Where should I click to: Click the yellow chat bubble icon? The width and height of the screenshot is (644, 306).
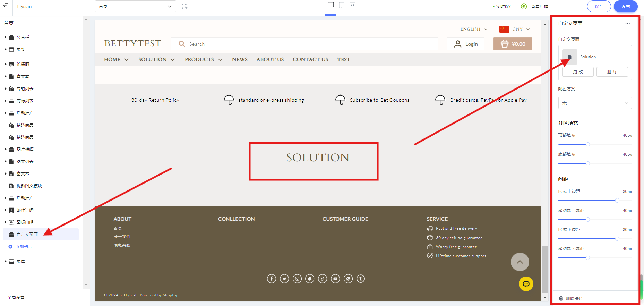click(526, 284)
